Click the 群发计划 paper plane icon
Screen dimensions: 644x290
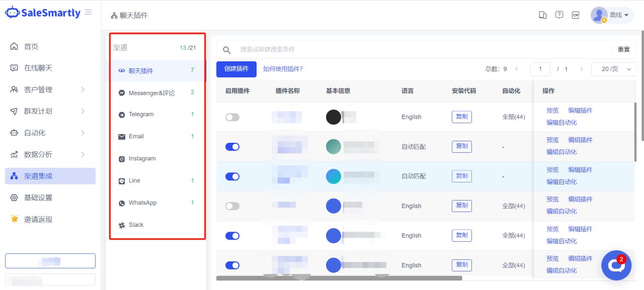pyautogui.click(x=14, y=111)
